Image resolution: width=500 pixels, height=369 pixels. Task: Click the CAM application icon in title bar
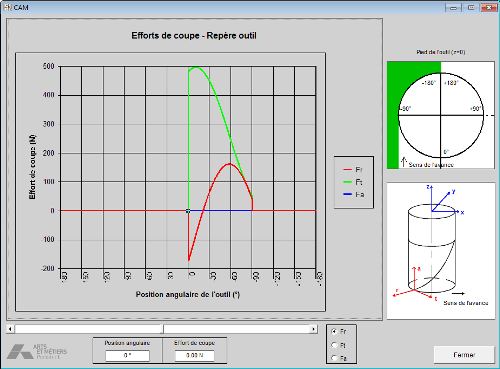[7, 7]
